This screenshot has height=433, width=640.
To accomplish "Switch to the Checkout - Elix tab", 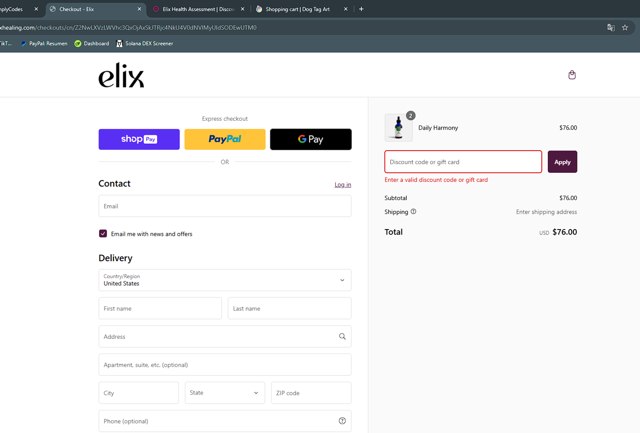I will (96, 9).
